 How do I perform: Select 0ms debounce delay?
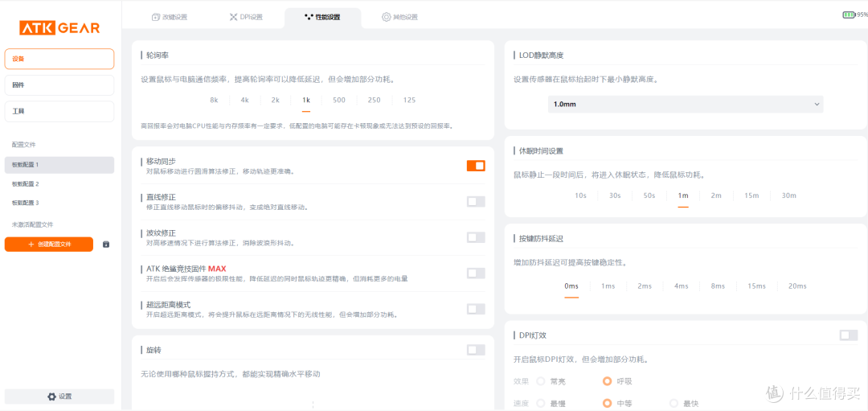(571, 286)
